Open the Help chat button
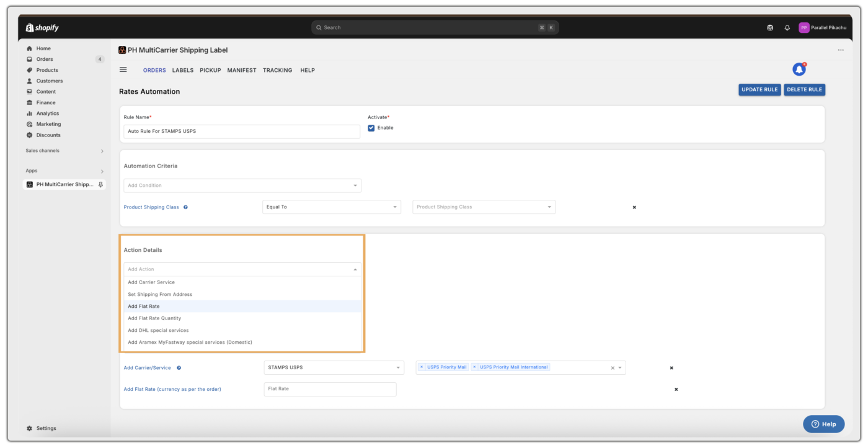The image size is (868, 448). pos(823,424)
